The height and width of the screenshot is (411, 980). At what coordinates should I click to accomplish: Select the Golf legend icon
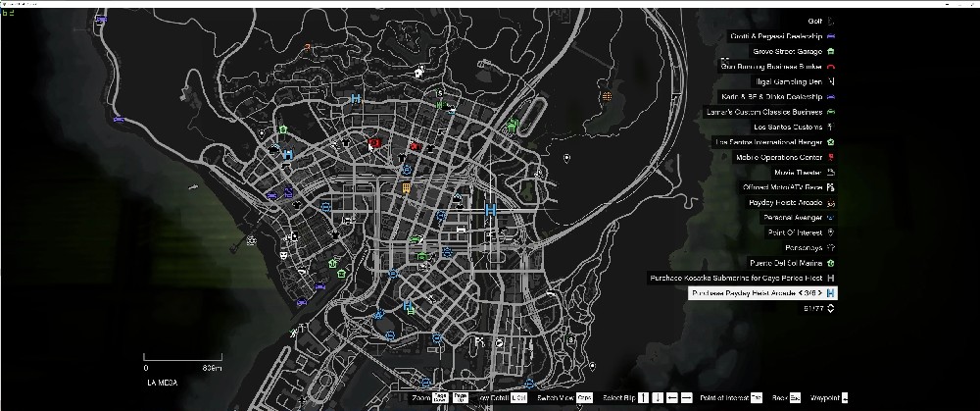831,21
